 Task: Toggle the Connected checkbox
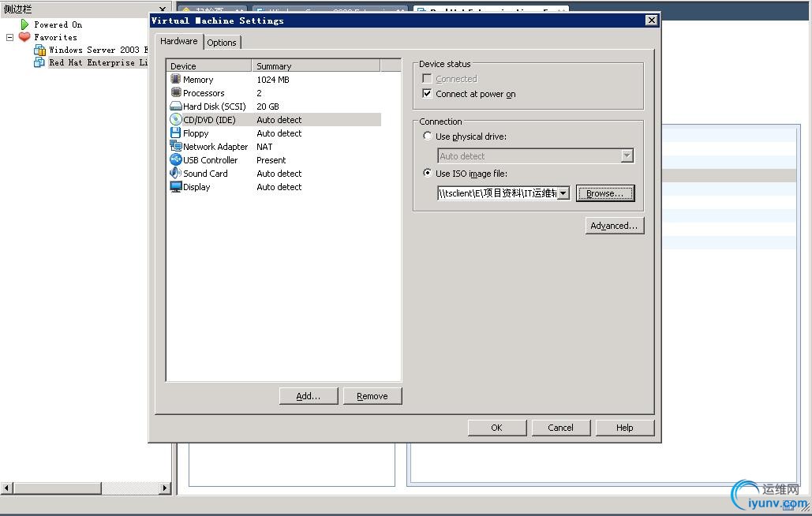[x=427, y=79]
